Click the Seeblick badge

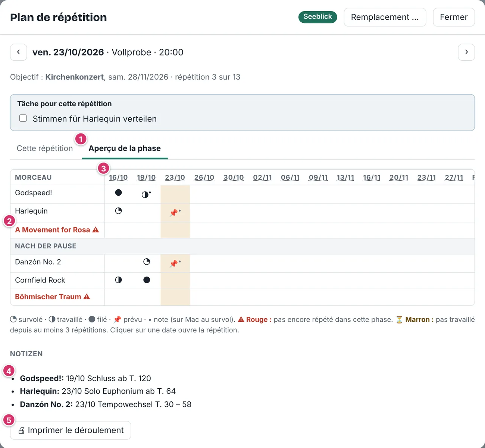tap(318, 17)
